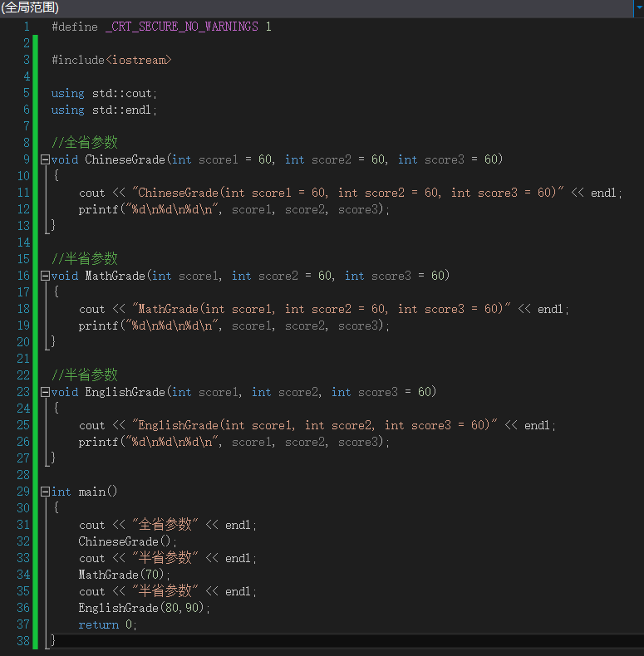Viewport: 644px width, 656px height.
Task: Click the main() function name
Action: (x=98, y=492)
